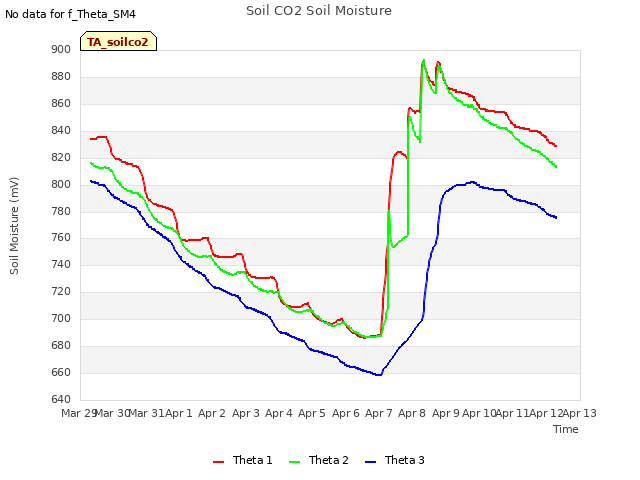This screenshot has width=640, height=480.
Task: Click the 640 y-axis tick label
Action: (x=61, y=399)
